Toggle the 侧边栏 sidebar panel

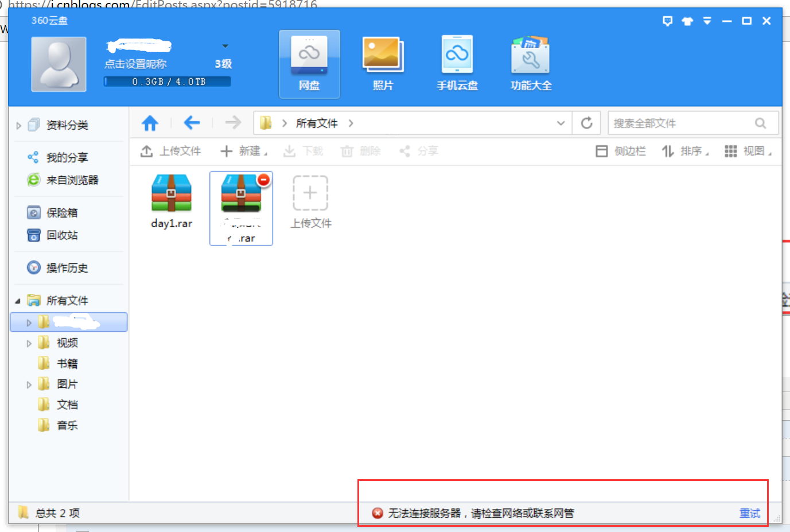[621, 151]
